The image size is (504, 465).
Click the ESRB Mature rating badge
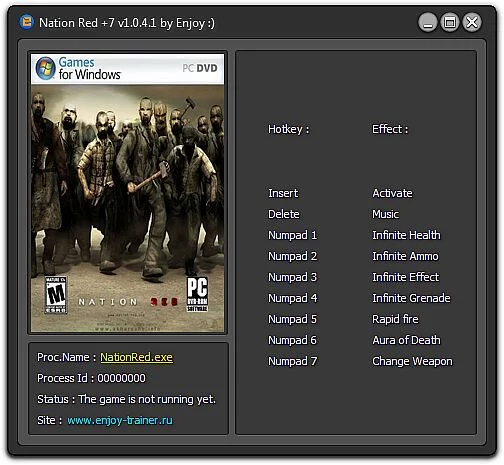click(56, 295)
